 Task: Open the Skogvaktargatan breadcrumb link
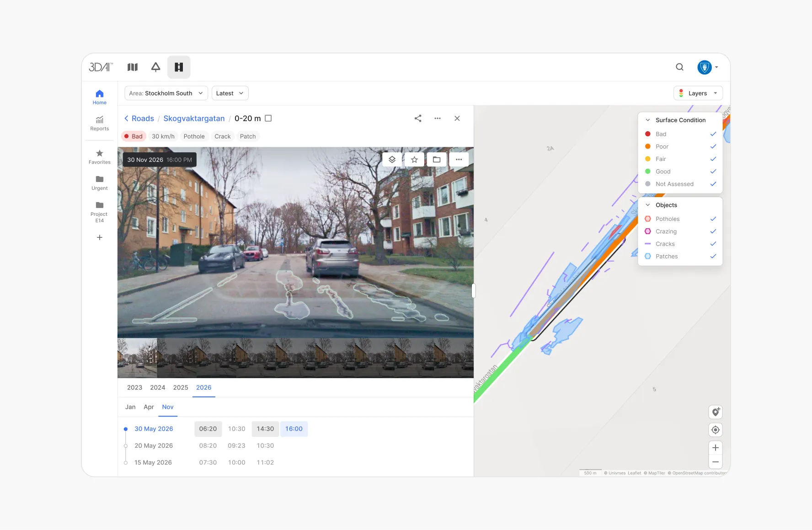tap(194, 118)
